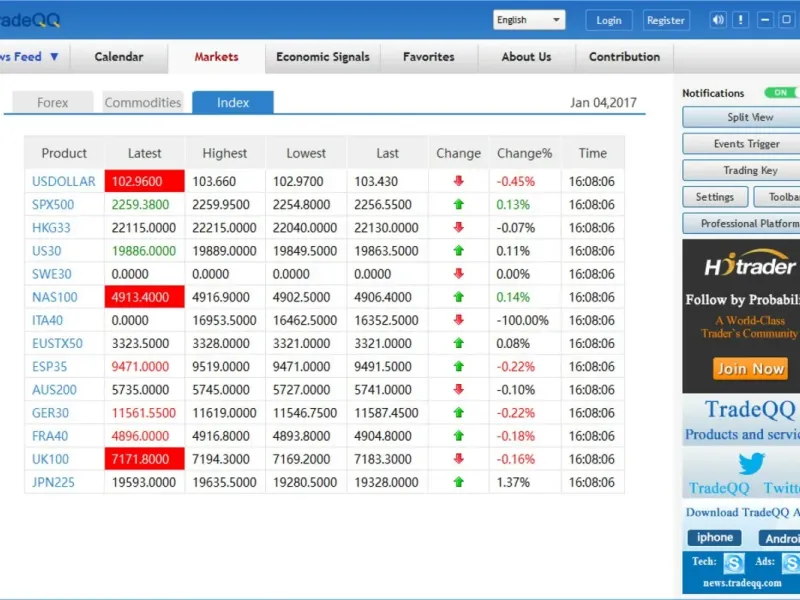This screenshot has height=600, width=800.
Task: Expand the News Feed dropdown arrow
Action: pyautogui.click(x=54, y=57)
